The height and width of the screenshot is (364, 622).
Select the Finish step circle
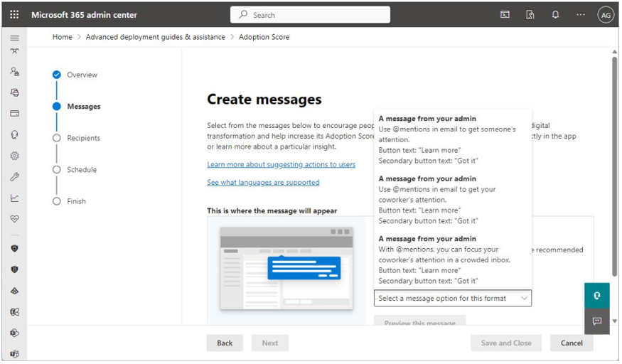click(57, 201)
